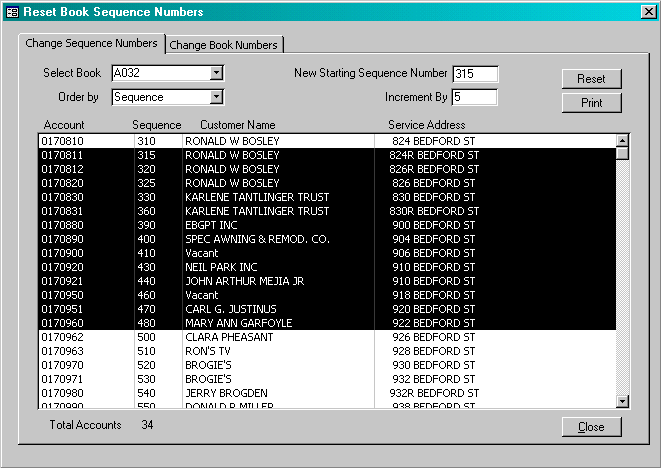
Task: Switch to Change Book Numbers tab
Action: pos(224,45)
